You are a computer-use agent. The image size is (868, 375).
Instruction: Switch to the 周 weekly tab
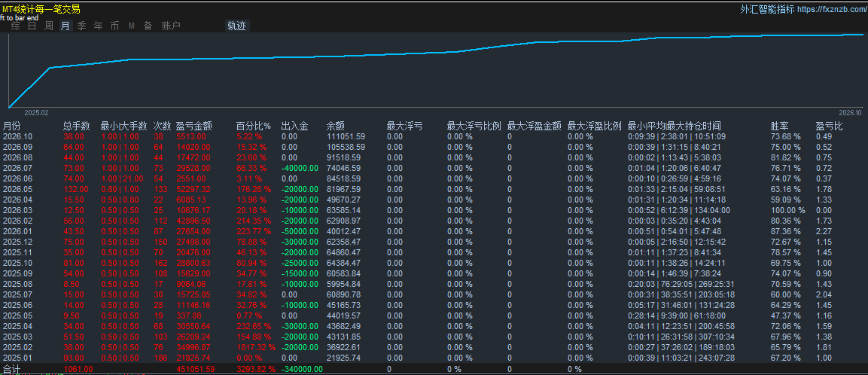point(49,26)
